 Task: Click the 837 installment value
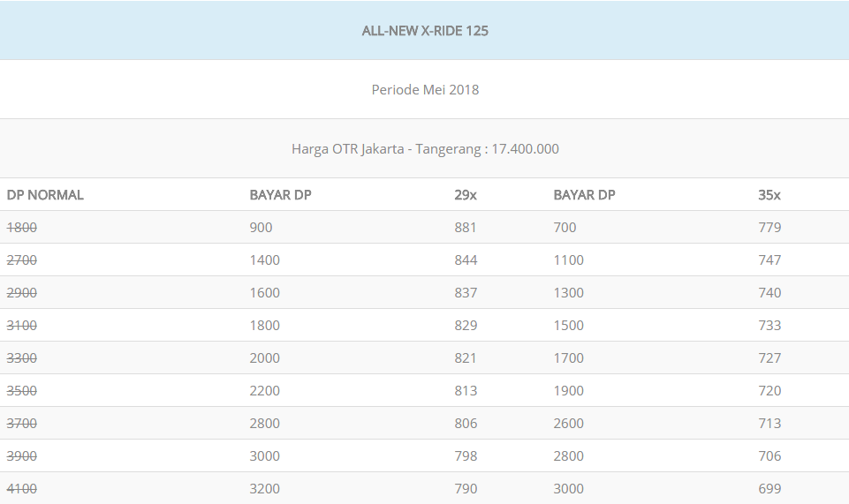[x=466, y=292]
